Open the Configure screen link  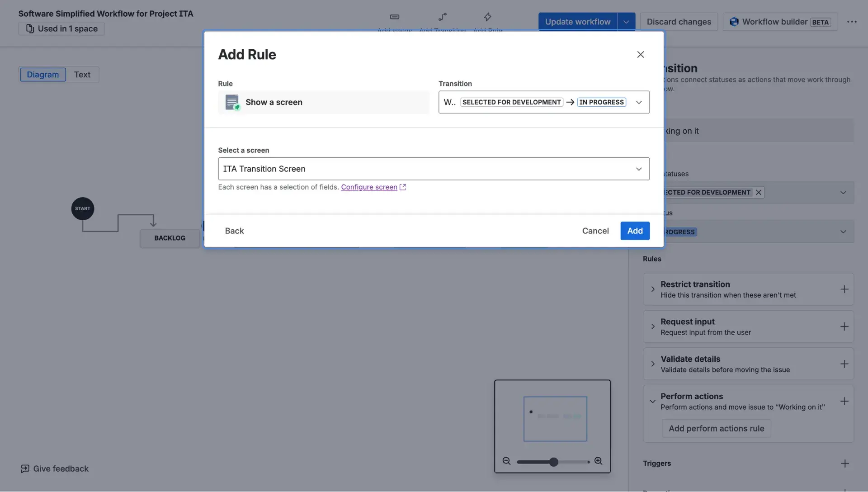click(369, 187)
